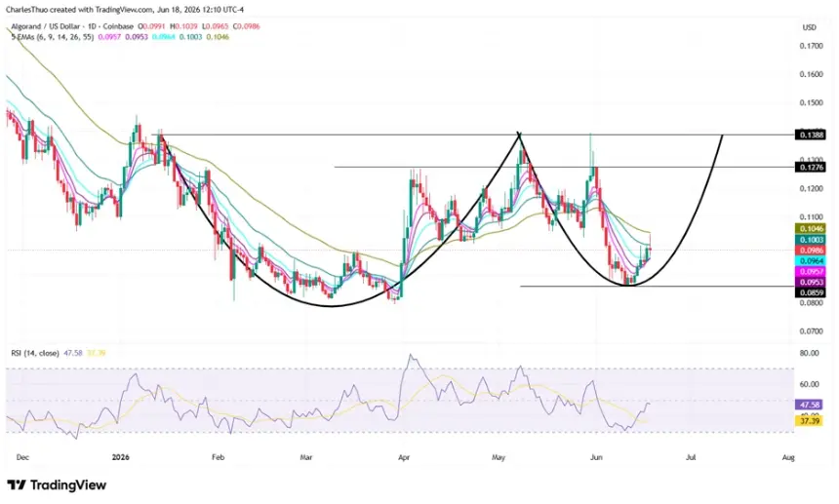
Task: Click the 0.0700 price axis label
Action: 811,331
